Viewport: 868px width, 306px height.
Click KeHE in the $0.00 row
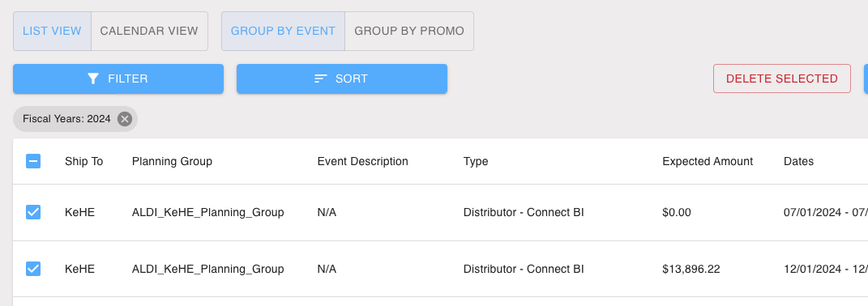79,212
